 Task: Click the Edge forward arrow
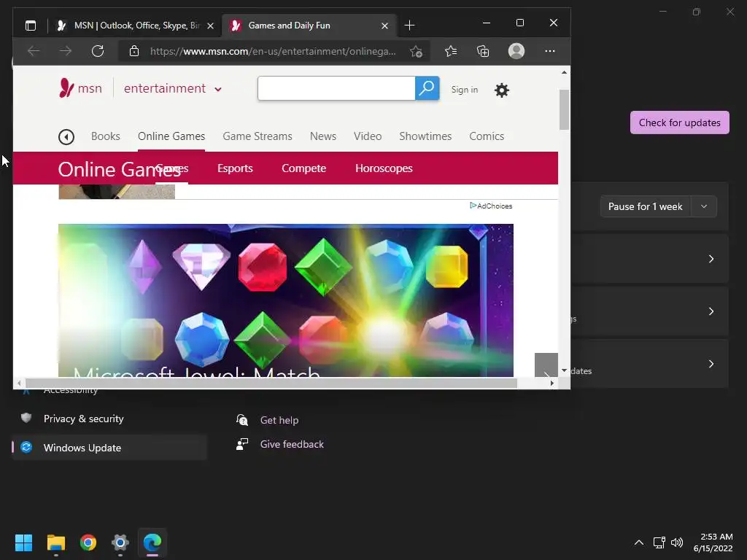(x=66, y=51)
